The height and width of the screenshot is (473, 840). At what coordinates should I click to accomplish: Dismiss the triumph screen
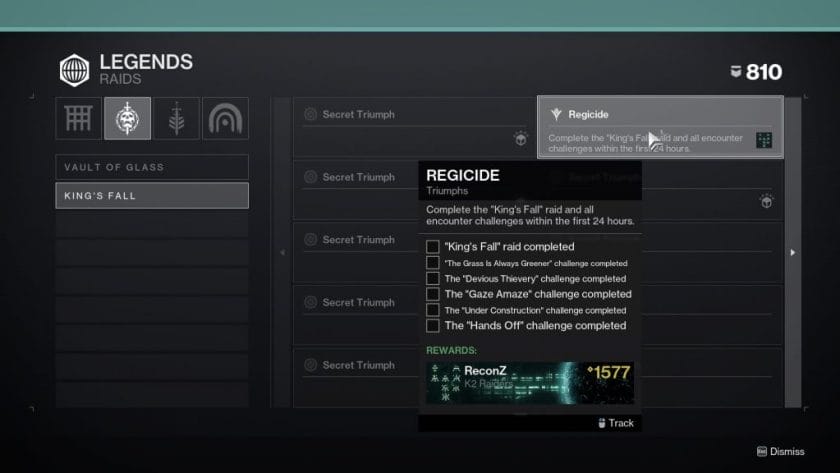[781, 452]
